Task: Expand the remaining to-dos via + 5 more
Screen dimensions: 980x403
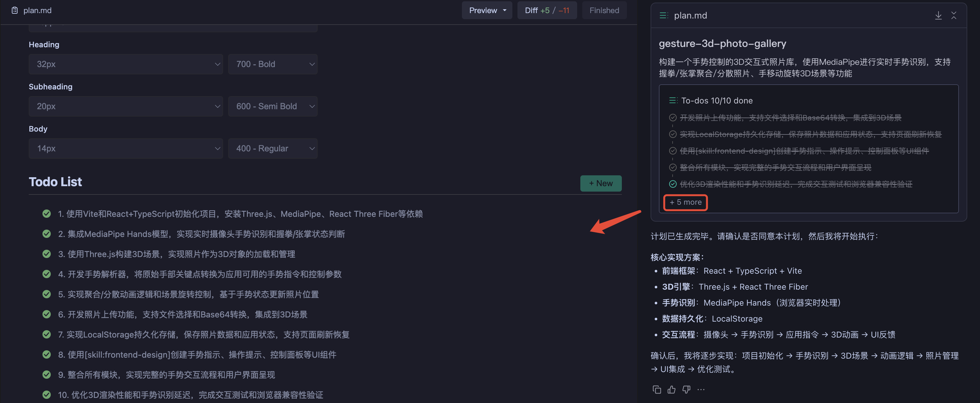Action: 685,202
